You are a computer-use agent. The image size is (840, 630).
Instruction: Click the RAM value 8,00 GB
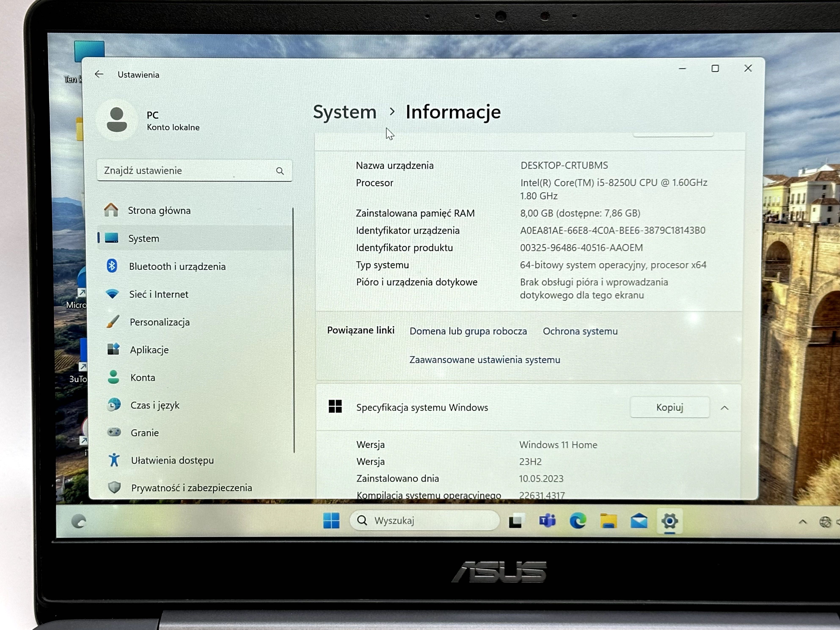[580, 213]
